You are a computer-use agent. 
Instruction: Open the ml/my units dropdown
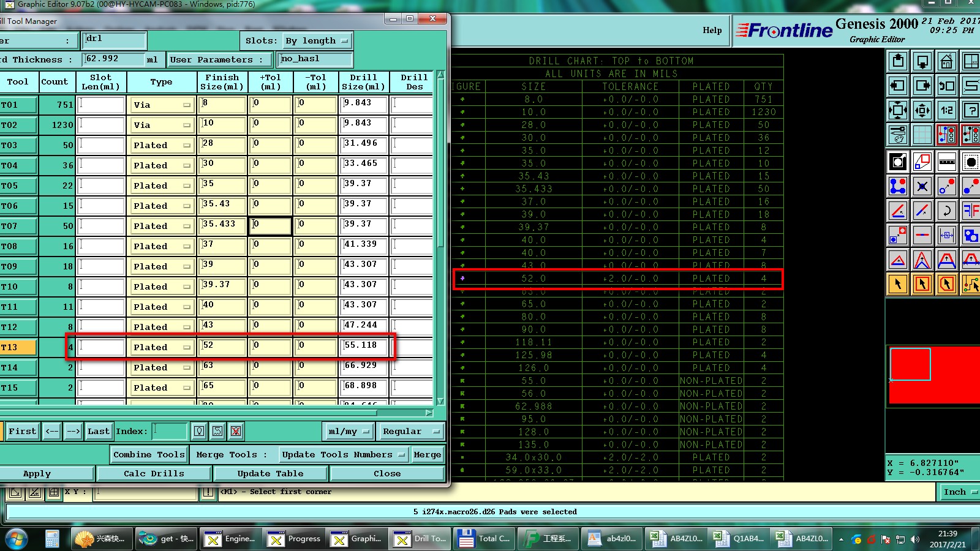(x=349, y=432)
